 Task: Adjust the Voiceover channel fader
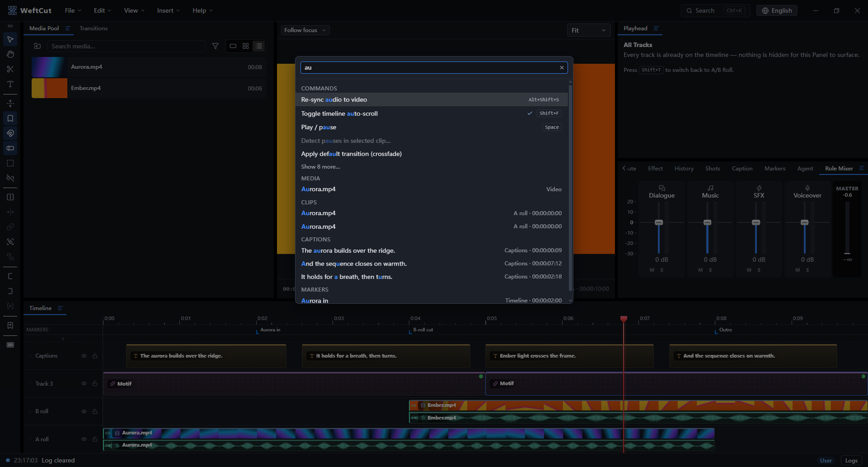[805, 222]
